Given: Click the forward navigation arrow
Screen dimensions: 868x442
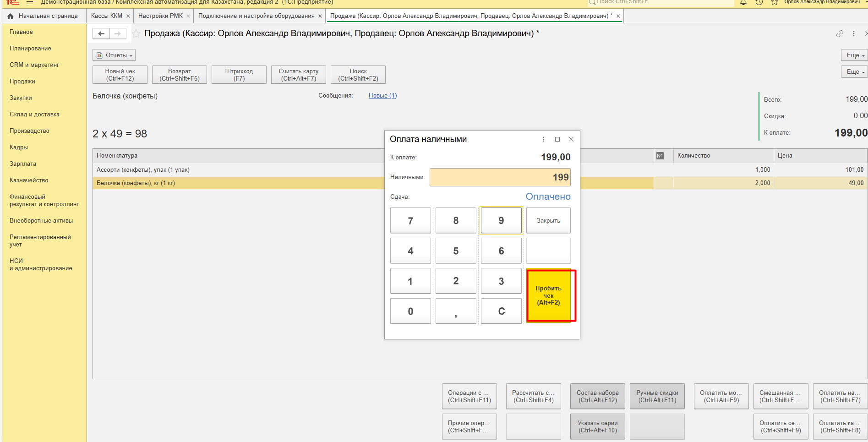Looking at the screenshot, I should tap(118, 33).
